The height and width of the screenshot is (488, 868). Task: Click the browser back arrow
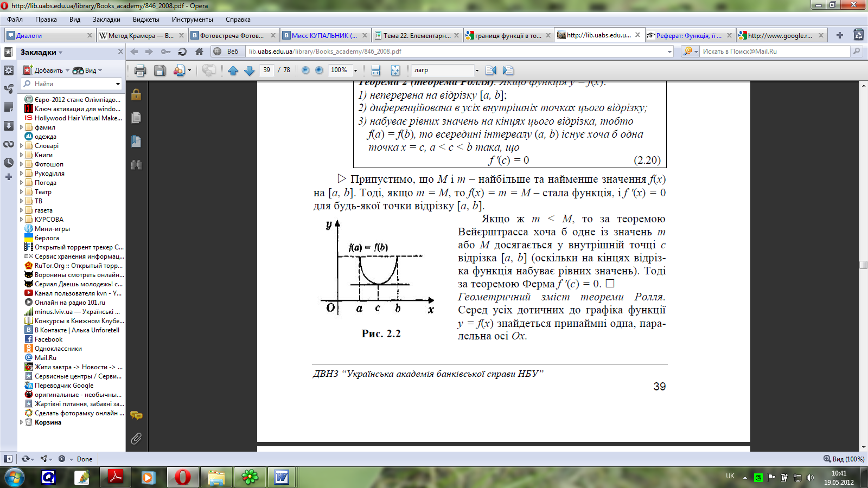(x=134, y=52)
